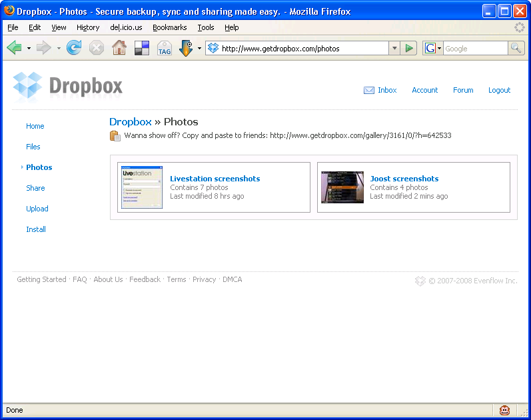The width and height of the screenshot is (531, 420).
Task: Click the green Go arrow button
Action: click(x=409, y=48)
